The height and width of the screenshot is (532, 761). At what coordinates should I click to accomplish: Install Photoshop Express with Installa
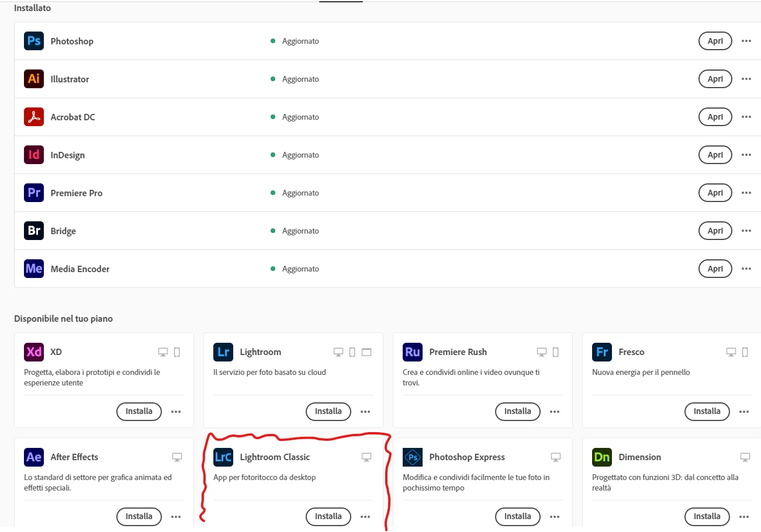pos(518,516)
